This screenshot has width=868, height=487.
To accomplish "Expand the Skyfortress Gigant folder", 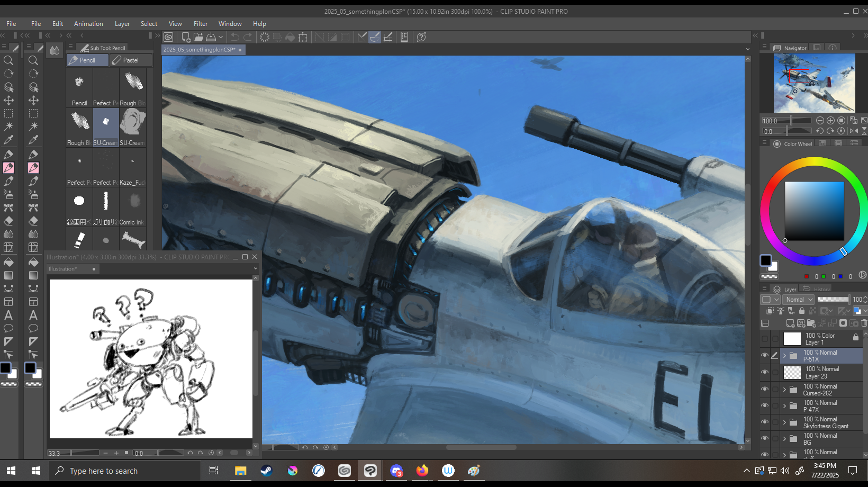I will pos(785,422).
